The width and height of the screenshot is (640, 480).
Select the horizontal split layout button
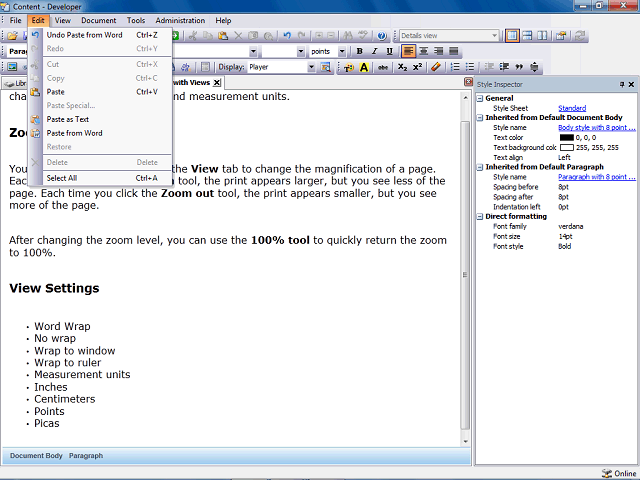click(x=527, y=36)
